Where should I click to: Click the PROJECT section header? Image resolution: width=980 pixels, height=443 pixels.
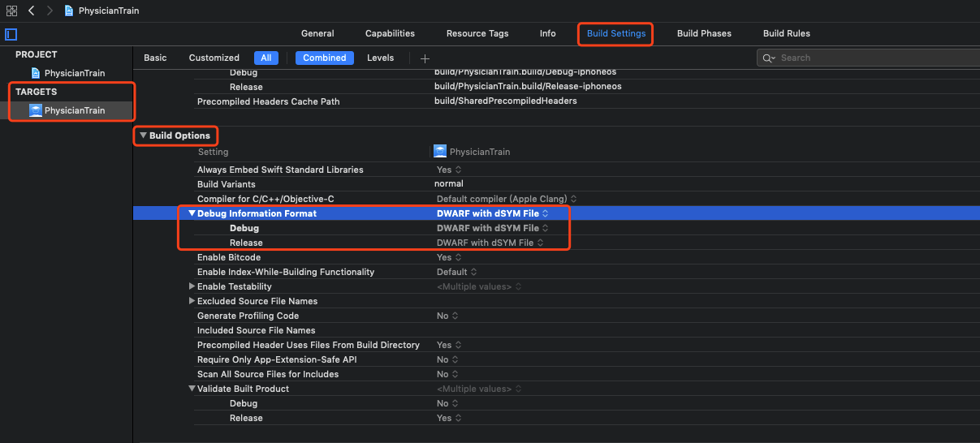37,54
